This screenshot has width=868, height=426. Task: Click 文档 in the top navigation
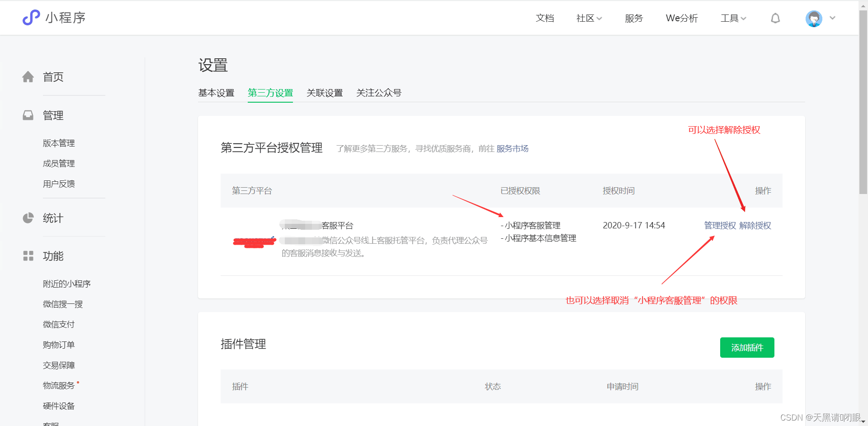(544, 18)
